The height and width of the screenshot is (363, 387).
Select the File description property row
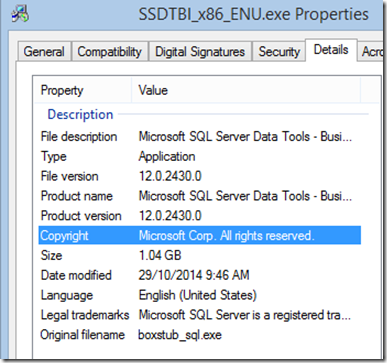(x=199, y=137)
